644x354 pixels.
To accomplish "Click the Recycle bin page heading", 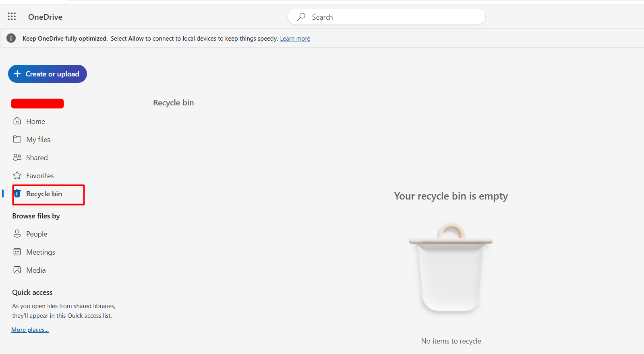I will 174,103.
